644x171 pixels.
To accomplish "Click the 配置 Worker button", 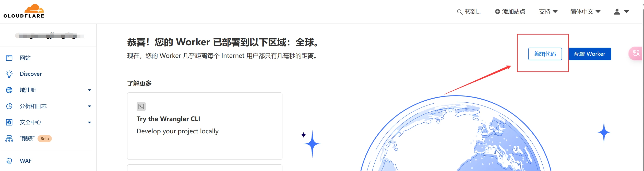I will (590, 54).
